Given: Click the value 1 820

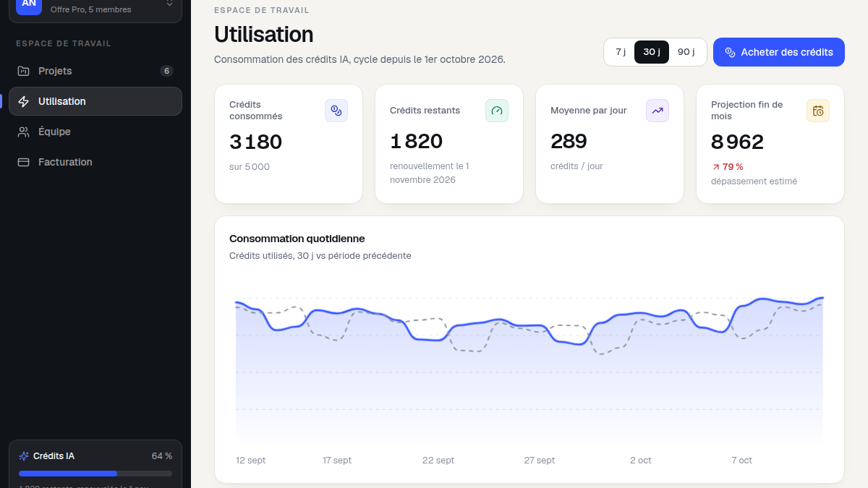Looking at the screenshot, I should 416,141.
